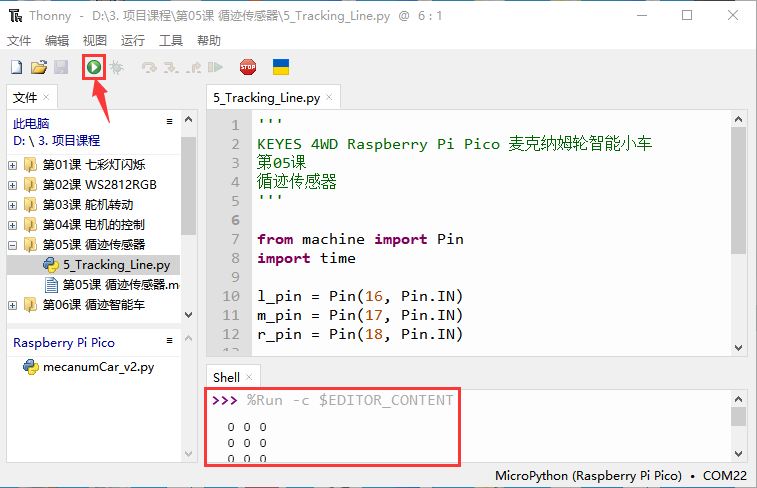
Task: Click the editor scroll down arrow
Action: click(x=738, y=348)
